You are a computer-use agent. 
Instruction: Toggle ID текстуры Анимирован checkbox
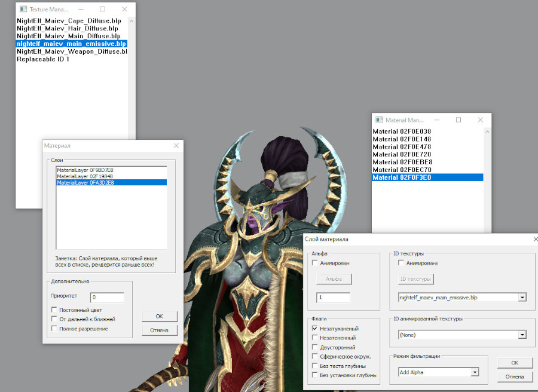401,263
